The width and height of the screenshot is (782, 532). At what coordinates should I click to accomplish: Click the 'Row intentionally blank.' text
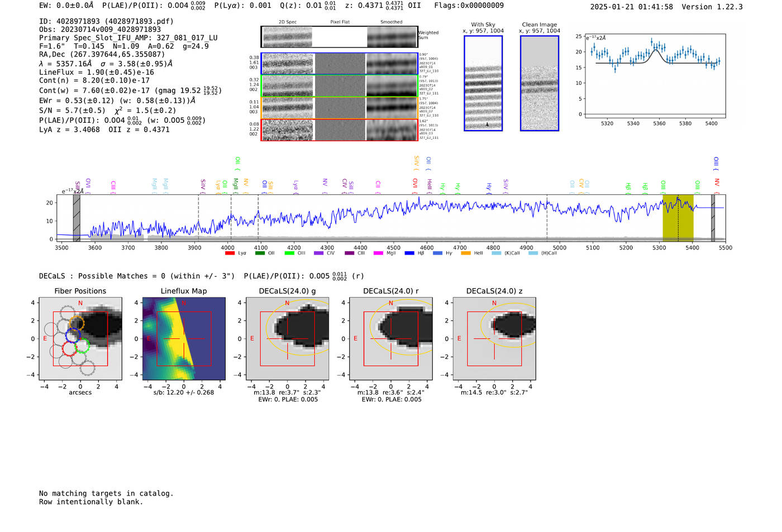click(x=91, y=502)
